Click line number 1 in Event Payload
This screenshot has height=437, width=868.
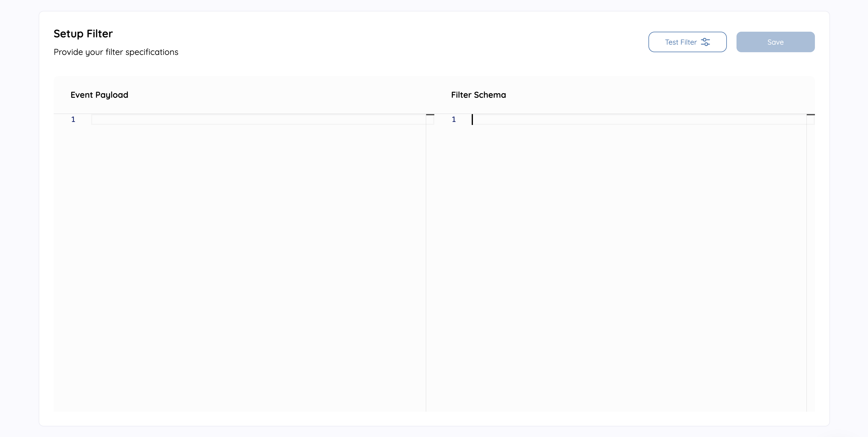point(73,120)
